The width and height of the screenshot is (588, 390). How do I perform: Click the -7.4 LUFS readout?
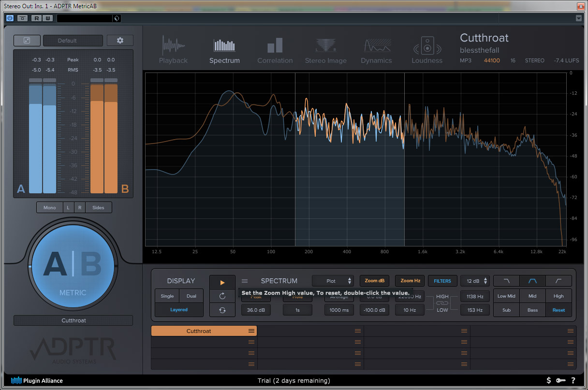click(567, 60)
